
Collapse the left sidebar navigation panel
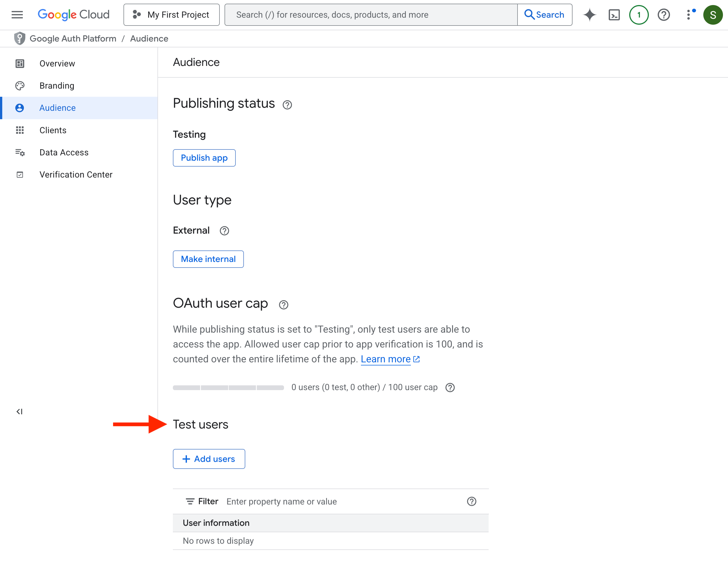19,411
